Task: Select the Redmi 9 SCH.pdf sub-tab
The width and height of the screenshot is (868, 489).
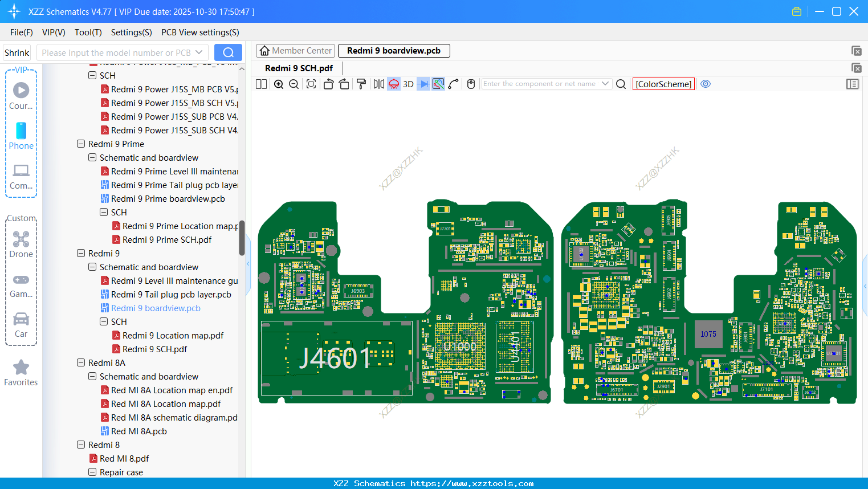Action: (299, 68)
